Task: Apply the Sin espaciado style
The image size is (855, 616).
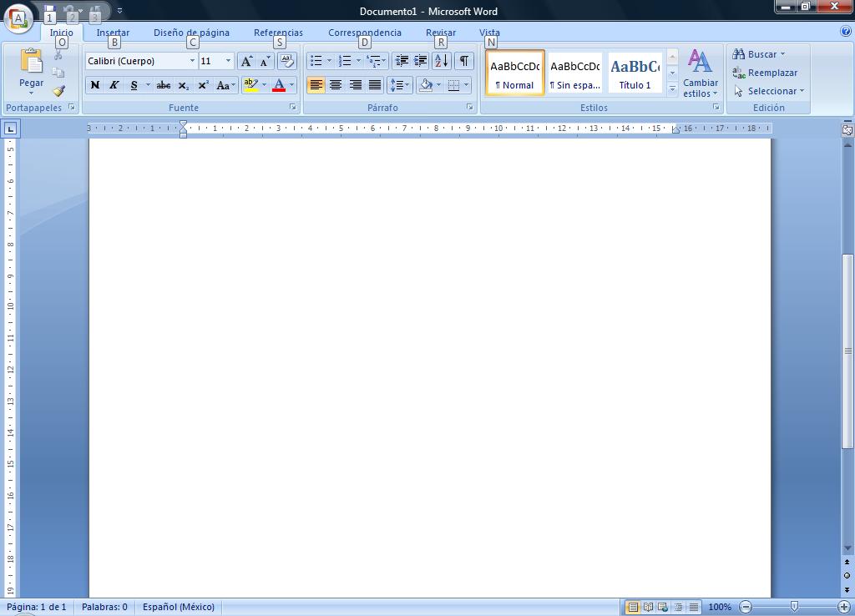Action: tap(574, 73)
